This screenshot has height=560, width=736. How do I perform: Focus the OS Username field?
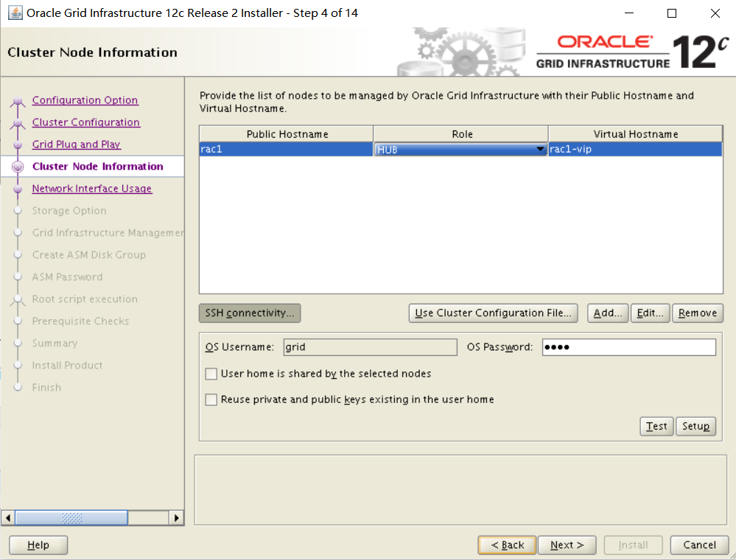tap(370, 347)
